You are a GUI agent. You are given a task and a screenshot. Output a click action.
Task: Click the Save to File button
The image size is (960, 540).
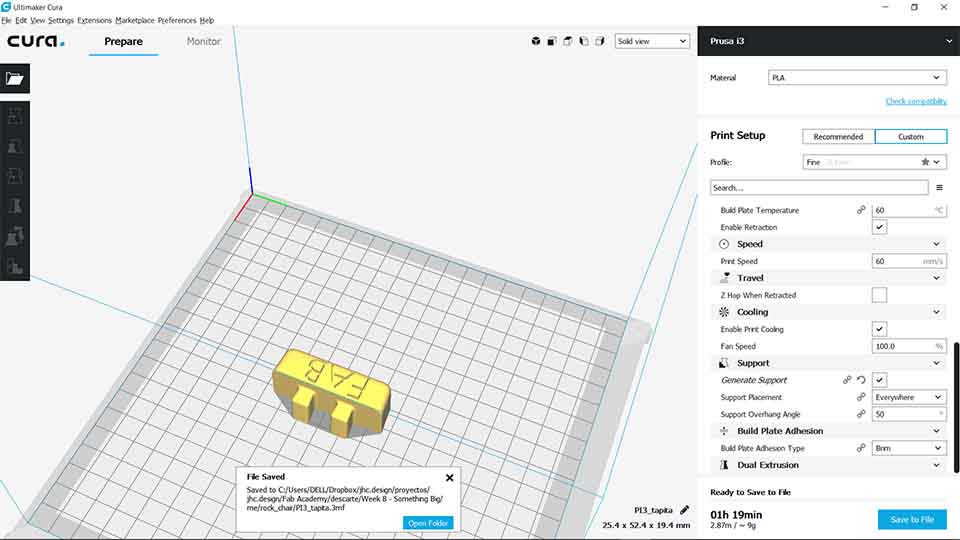click(912, 519)
